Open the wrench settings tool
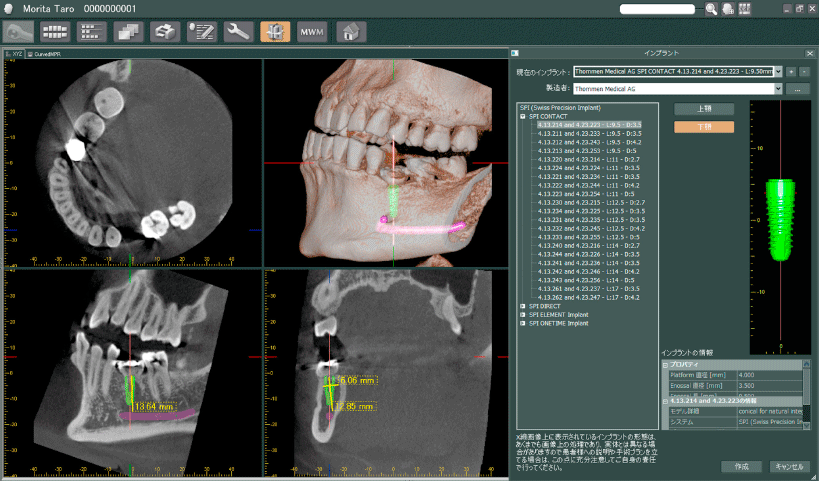This screenshot has height=481, width=819. 239,30
